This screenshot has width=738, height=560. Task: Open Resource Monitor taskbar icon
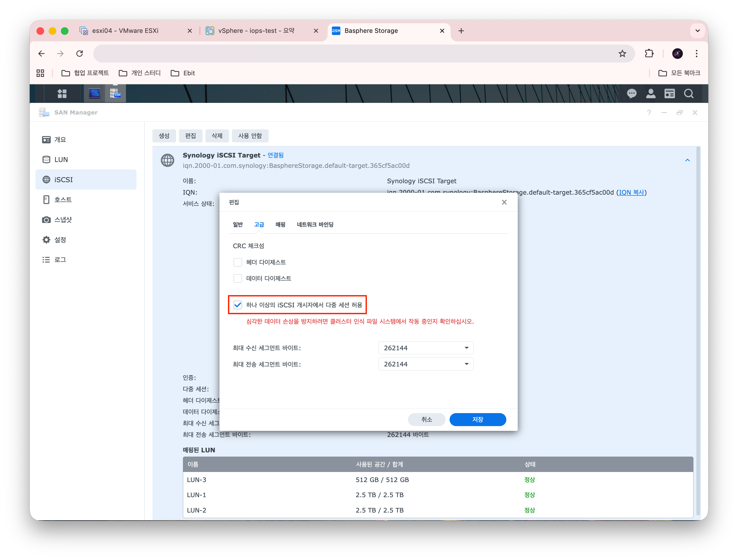pyautogui.click(x=94, y=94)
